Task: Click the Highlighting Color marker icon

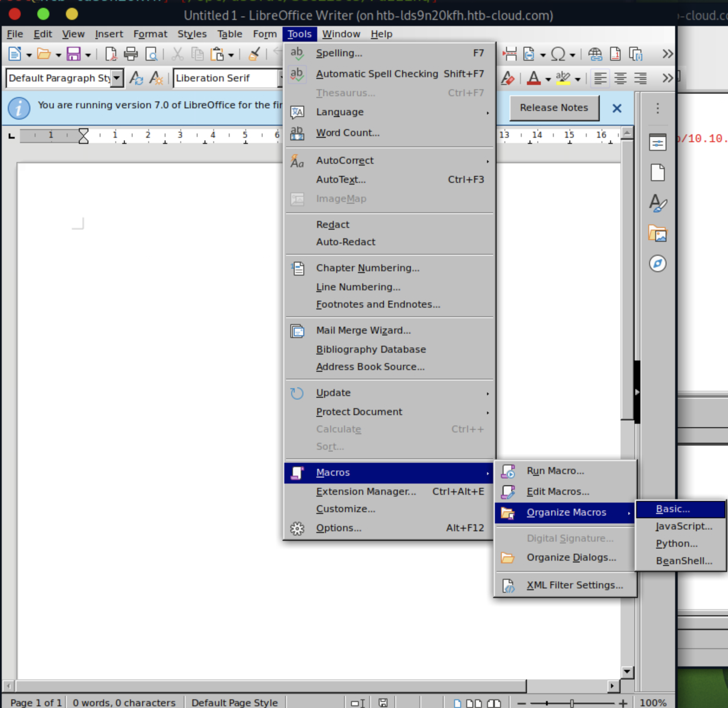Action: coord(563,78)
